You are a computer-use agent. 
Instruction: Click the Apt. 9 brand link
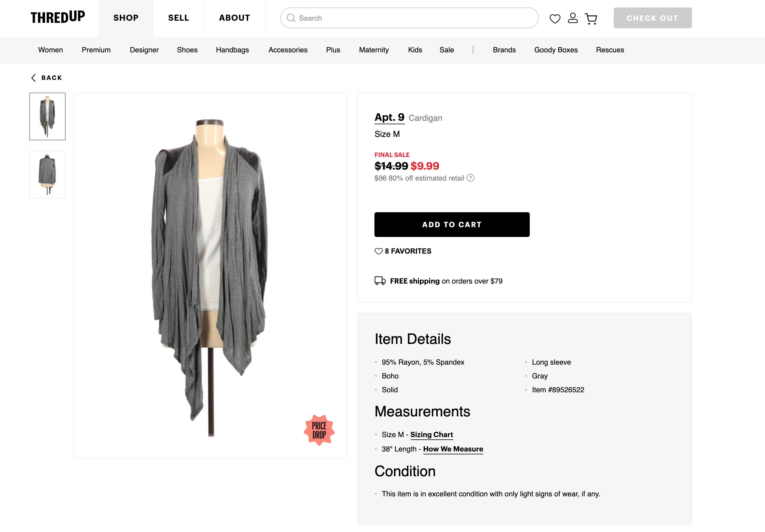click(x=389, y=117)
